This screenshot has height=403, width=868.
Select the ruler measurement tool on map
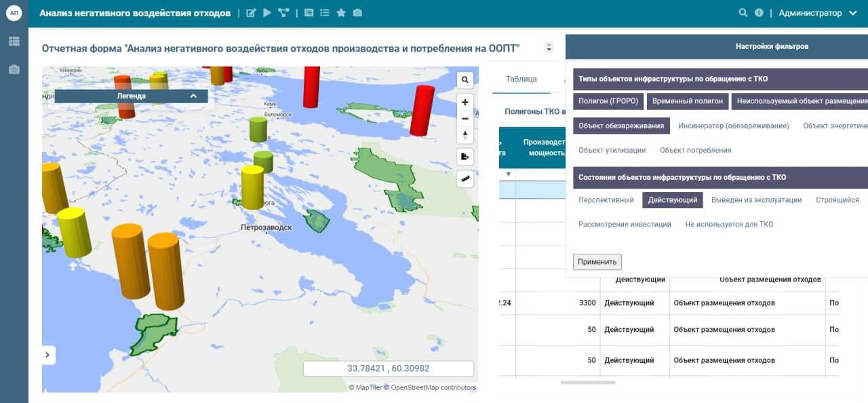coord(465,179)
